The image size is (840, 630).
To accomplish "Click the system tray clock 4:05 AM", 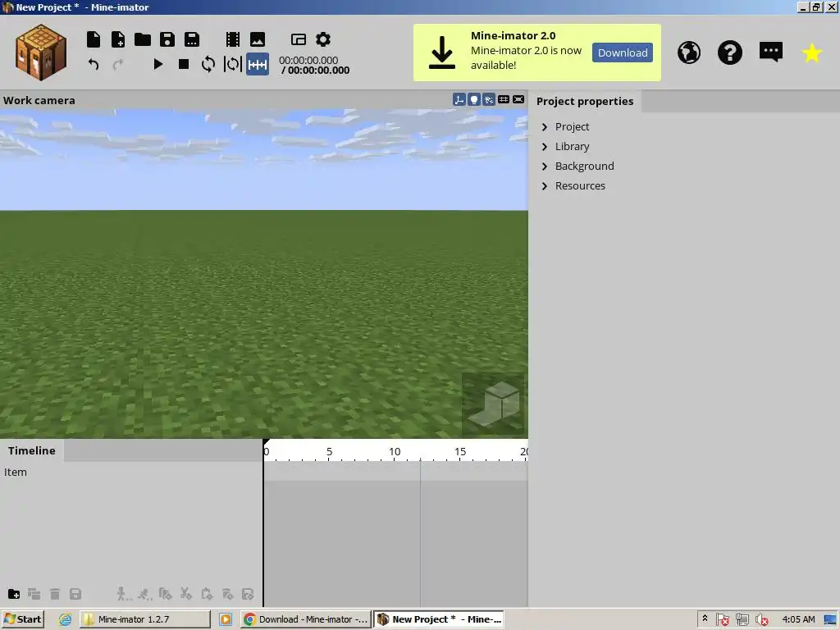I will click(798, 619).
